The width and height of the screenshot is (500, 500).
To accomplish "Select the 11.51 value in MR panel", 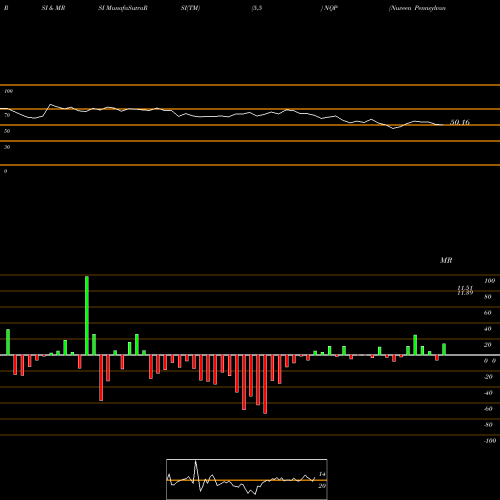I will tap(465, 288).
